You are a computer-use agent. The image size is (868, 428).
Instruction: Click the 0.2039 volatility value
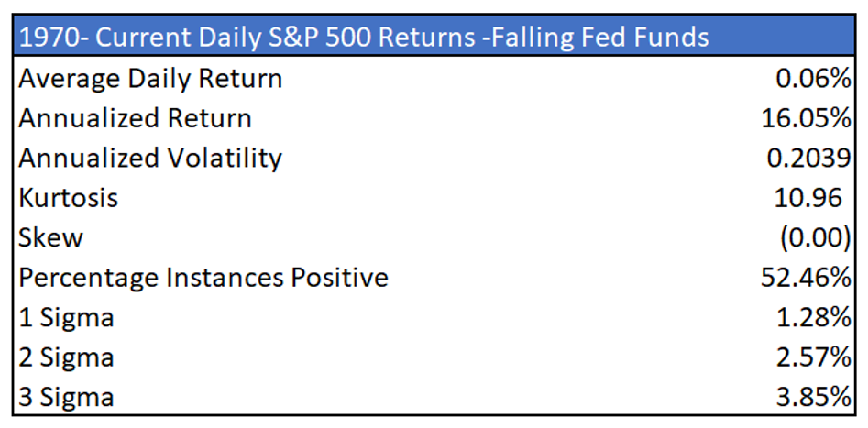(x=808, y=158)
